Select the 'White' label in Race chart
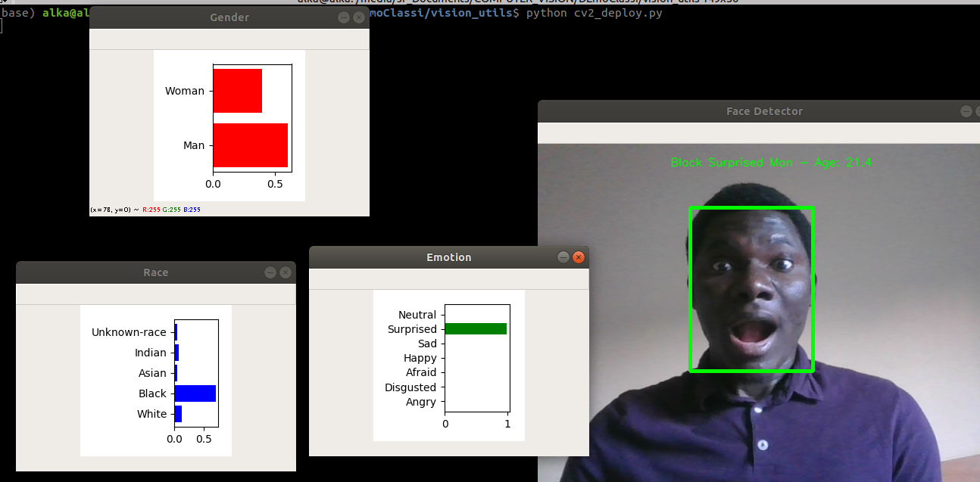 pyautogui.click(x=151, y=414)
